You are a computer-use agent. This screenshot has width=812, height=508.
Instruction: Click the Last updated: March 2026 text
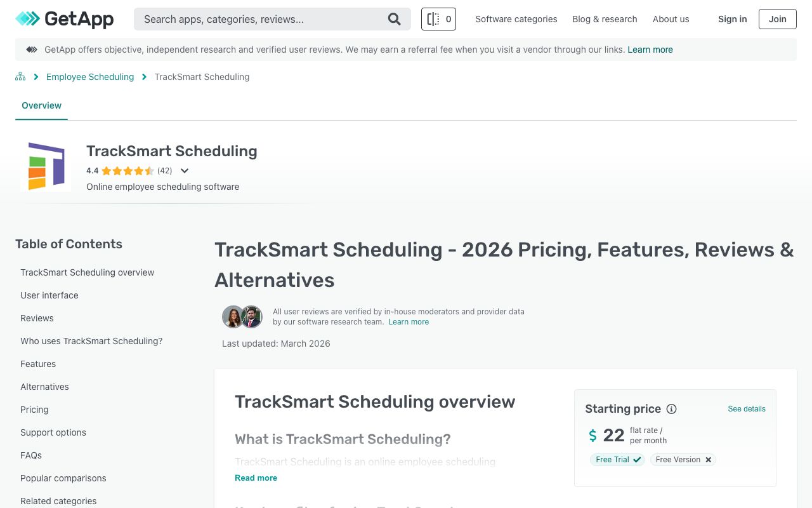tap(276, 344)
